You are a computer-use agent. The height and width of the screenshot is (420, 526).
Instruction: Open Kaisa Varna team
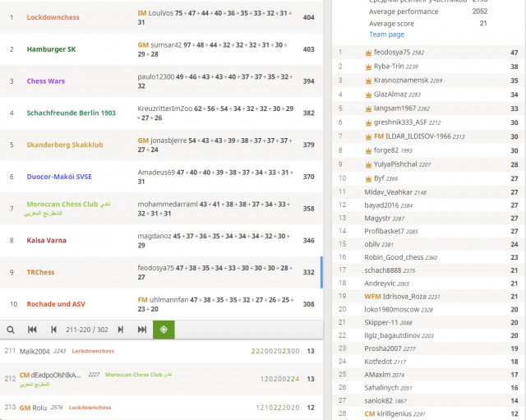46,240
